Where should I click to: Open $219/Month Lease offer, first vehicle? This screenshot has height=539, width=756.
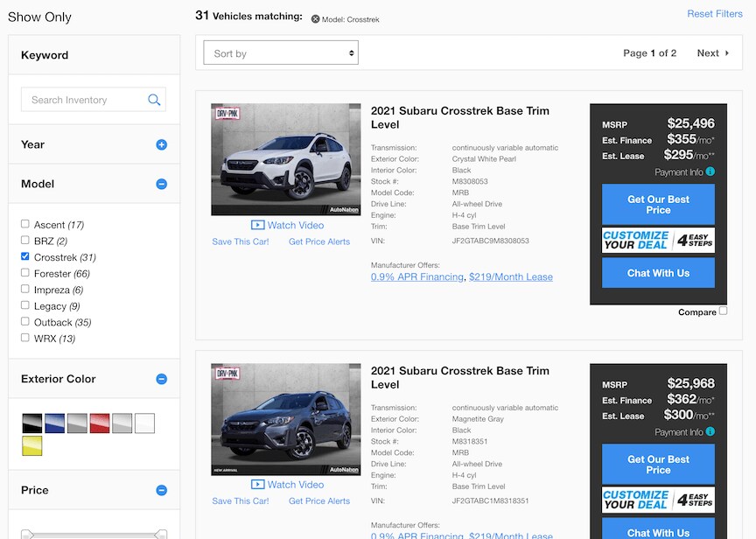pos(511,277)
